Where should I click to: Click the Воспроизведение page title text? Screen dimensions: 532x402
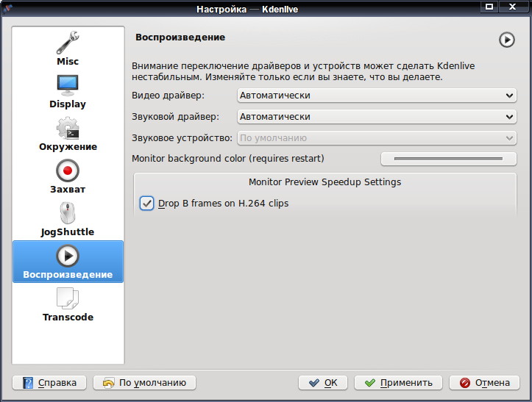tap(180, 37)
